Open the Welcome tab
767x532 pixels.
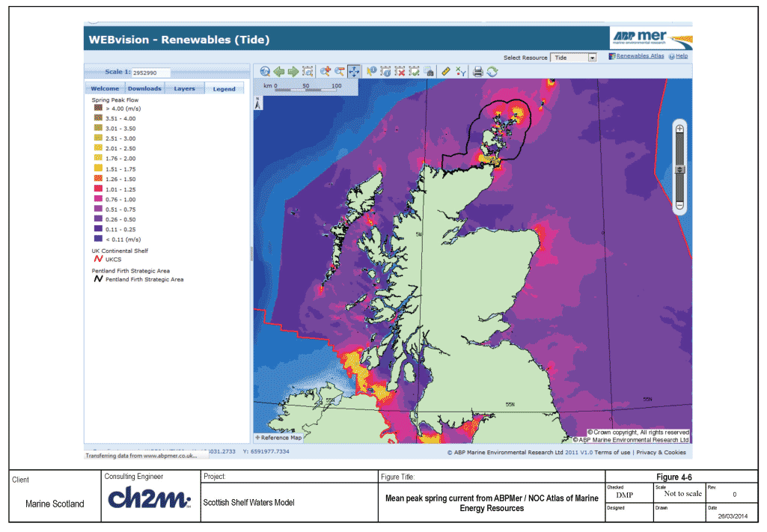tap(105, 88)
